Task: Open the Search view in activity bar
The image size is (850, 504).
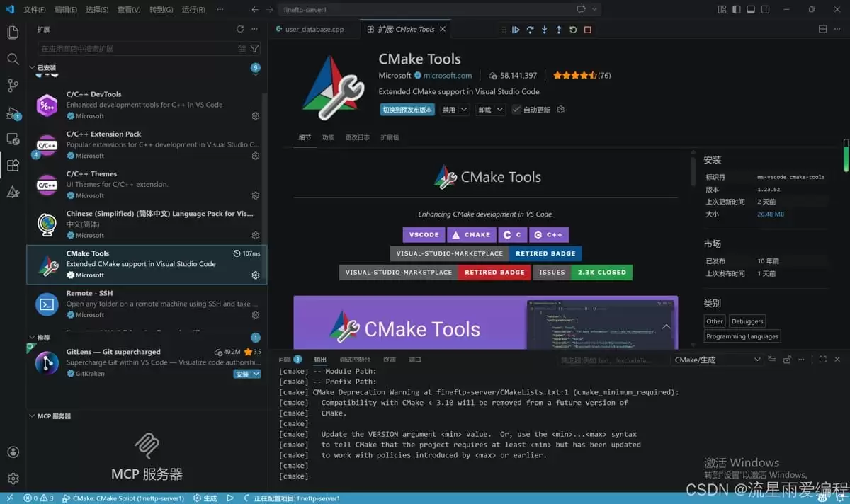Action: click(x=13, y=59)
